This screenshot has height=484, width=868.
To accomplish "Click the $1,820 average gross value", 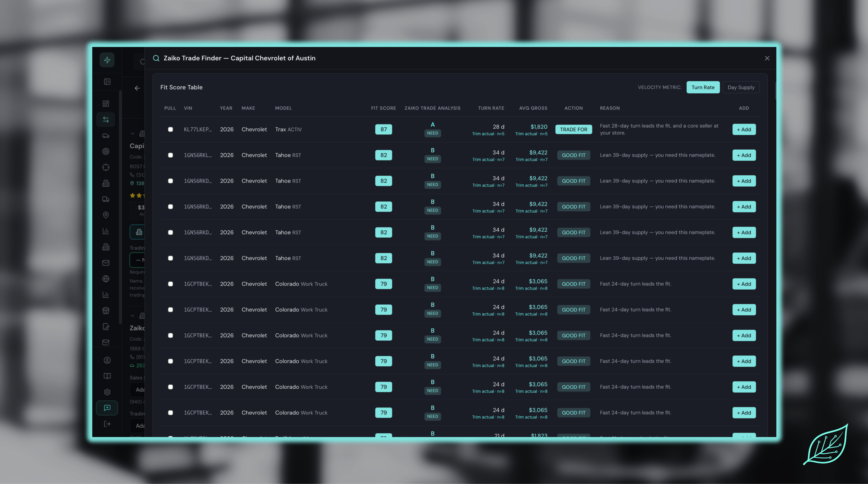I will coord(539,127).
